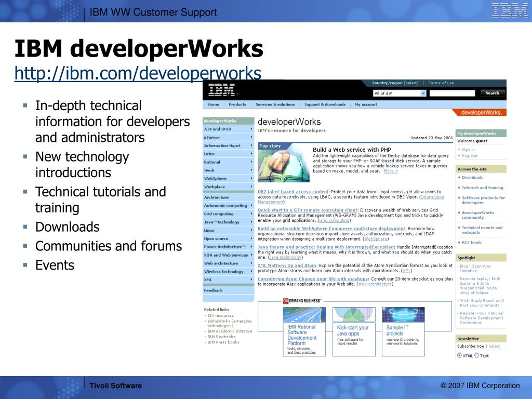Open developerWorks community link
The width and height of the screenshot is (532, 399).
point(478,215)
